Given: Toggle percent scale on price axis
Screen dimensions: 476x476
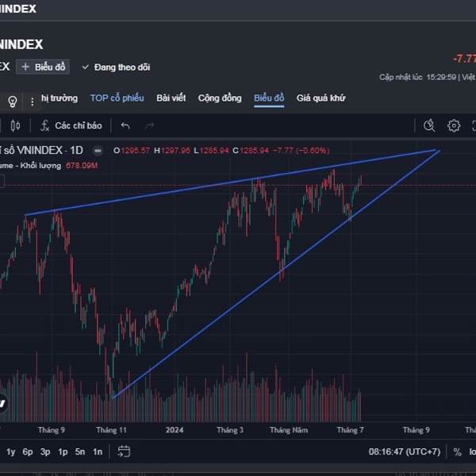Looking at the screenshot, I should click(x=457, y=452).
